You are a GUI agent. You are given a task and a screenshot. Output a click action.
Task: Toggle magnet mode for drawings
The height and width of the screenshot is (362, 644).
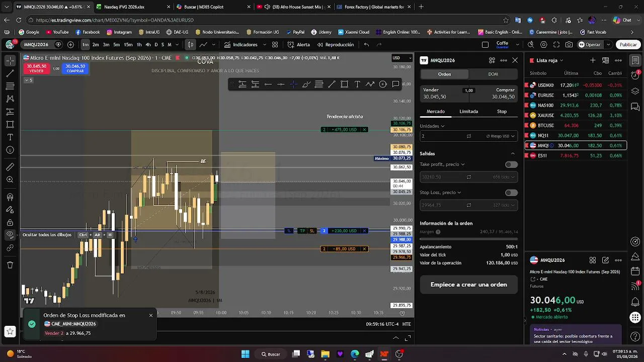click(10, 197)
